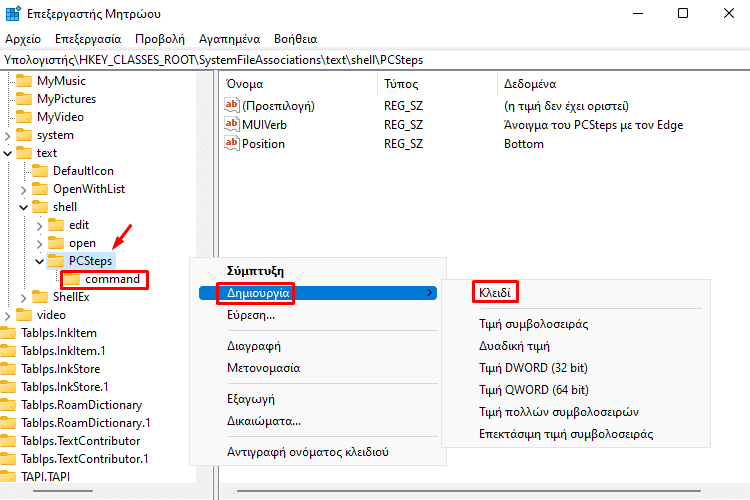Viewport: 750px width, 500px height.
Task: Click the command folder icon
Action: pyautogui.click(x=72, y=279)
